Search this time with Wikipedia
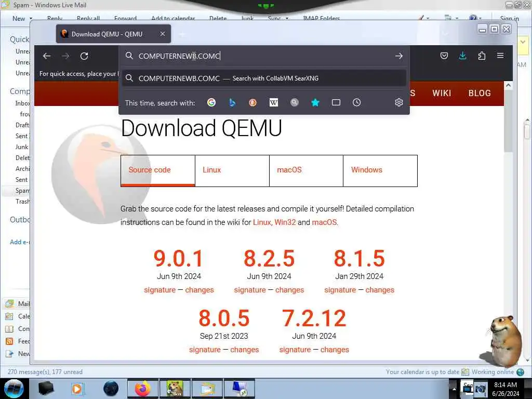Screen dimensions: 532x399 [273, 102]
